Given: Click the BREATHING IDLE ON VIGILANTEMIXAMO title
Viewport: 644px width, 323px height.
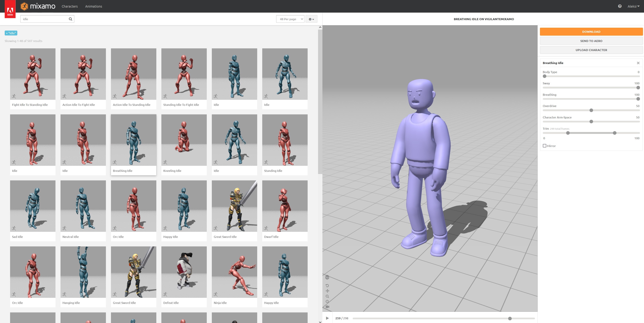Looking at the screenshot, I should point(484,19).
